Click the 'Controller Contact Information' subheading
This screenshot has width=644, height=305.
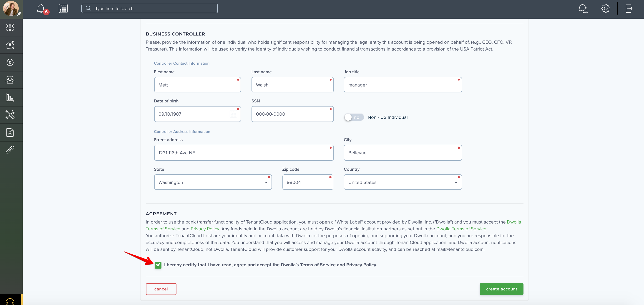[x=181, y=63]
